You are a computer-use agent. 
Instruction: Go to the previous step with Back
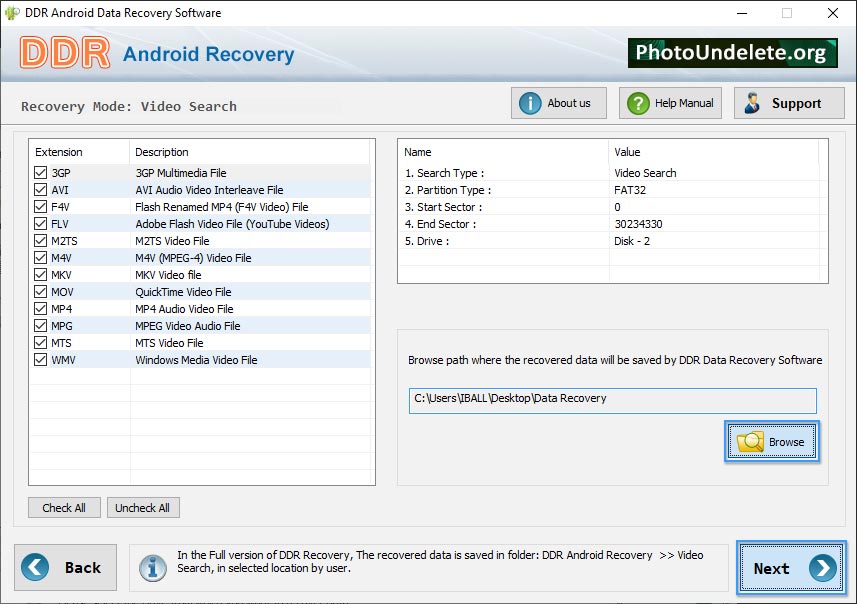(66, 567)
